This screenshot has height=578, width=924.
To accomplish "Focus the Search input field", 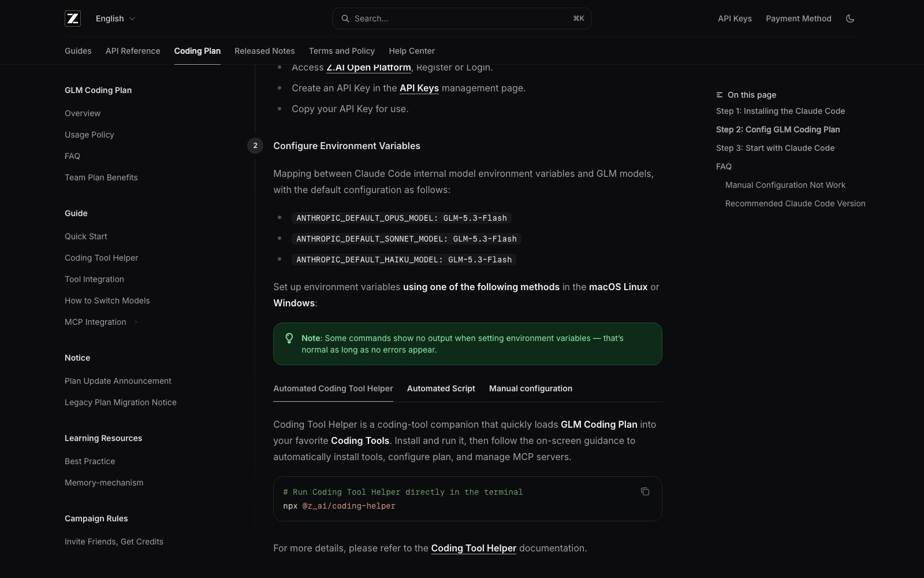I will [462, 18].
